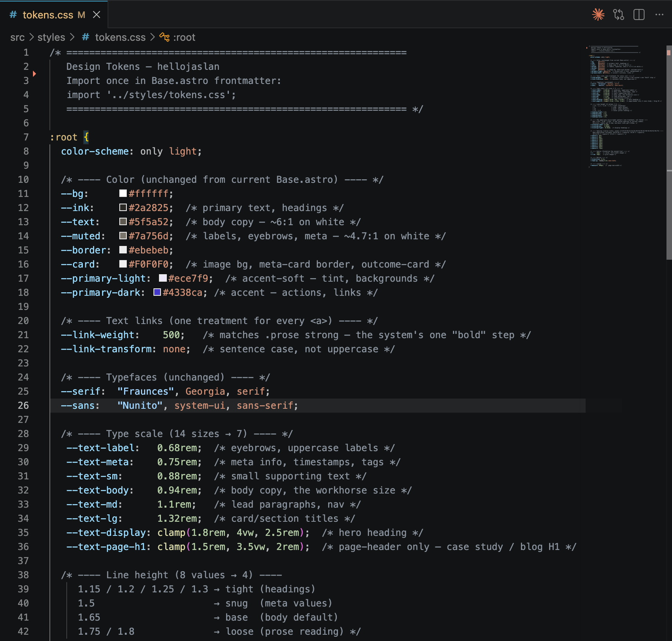Viewport: 672px width, 641px height.
Task: Click the --text-meta value 0.75rem
Action: [x=177, y=462]
